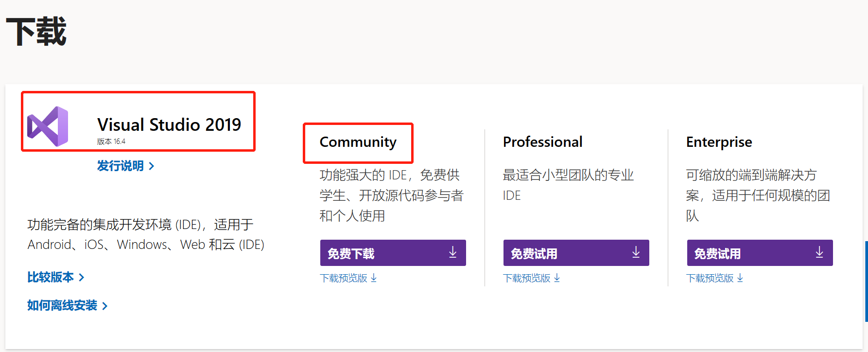Open the 如何离线安装 offline install link

[x=62, y=306]
